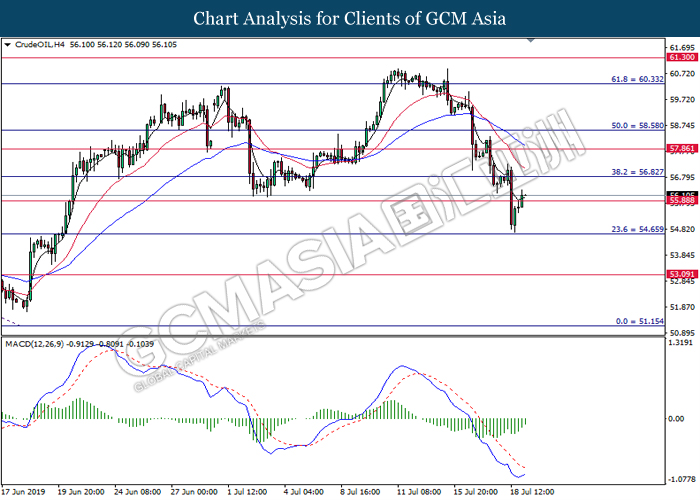Click the CrudeOIL,H4 symbol label
The height and width of the screenshot is (500, 700).
38,45
